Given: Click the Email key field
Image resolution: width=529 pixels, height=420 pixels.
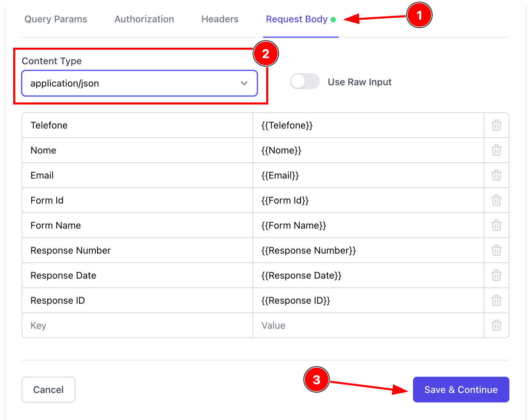Looking at the screenshot, I should click(x=137, y=175).
